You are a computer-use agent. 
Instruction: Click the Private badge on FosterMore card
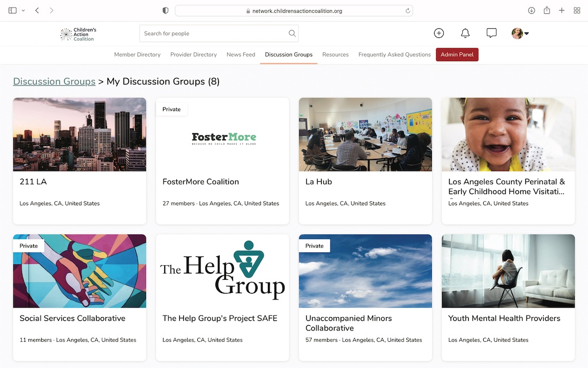(172, 109)
